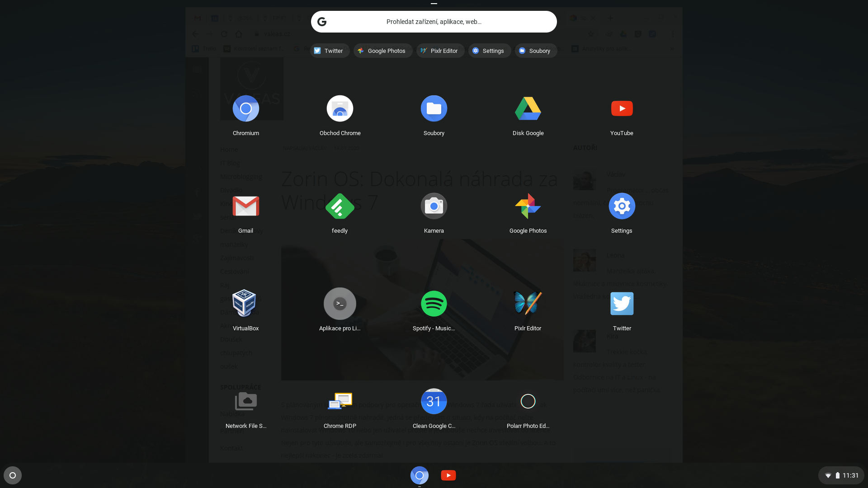Open Network File Share app
This screenshot has width=868, height=488.
click(x=245, y=401)
